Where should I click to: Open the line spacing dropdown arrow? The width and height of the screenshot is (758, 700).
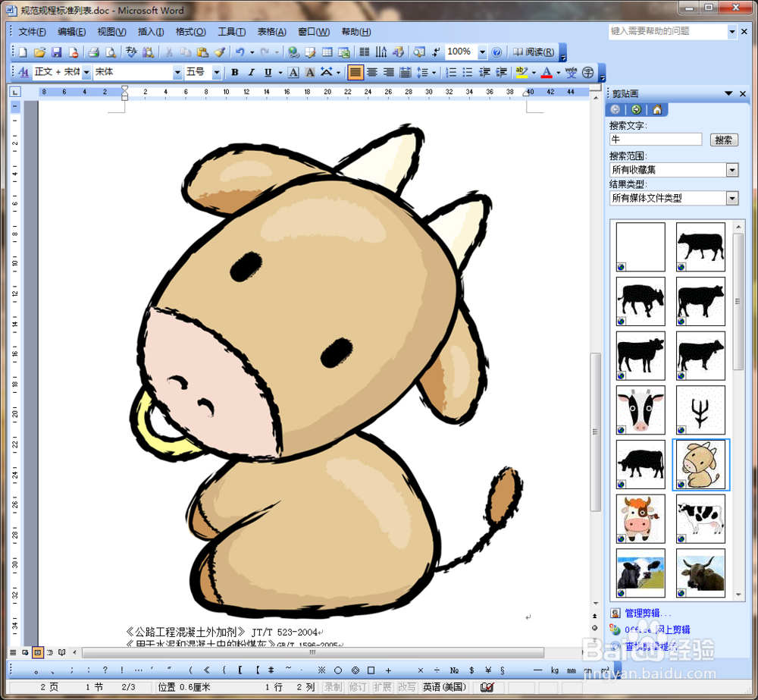click(434, 72)
